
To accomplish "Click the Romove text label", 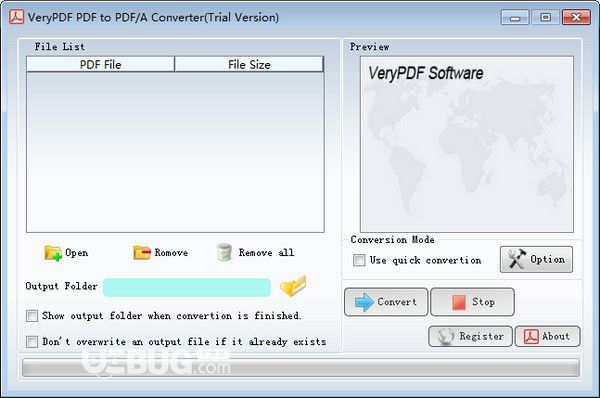I will [171, 253].
